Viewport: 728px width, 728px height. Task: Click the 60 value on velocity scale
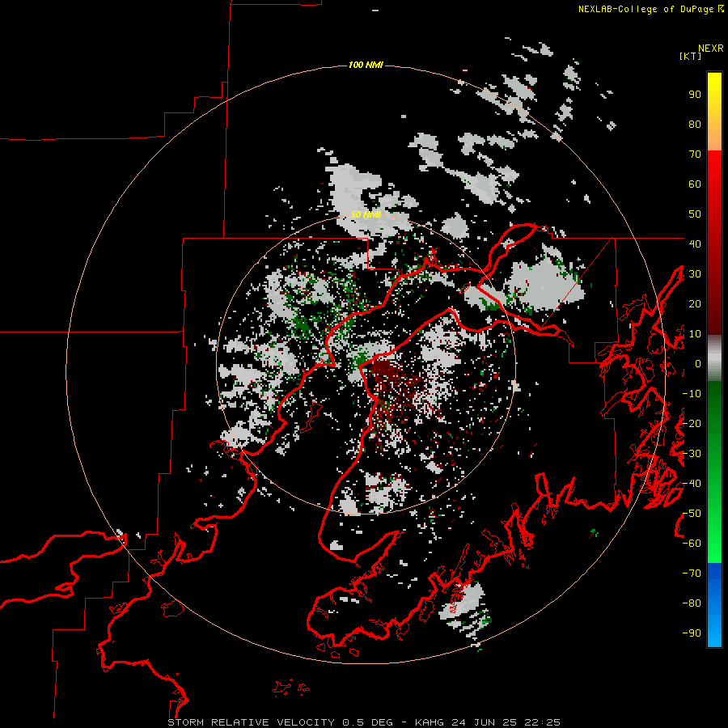tap(695, 184)
